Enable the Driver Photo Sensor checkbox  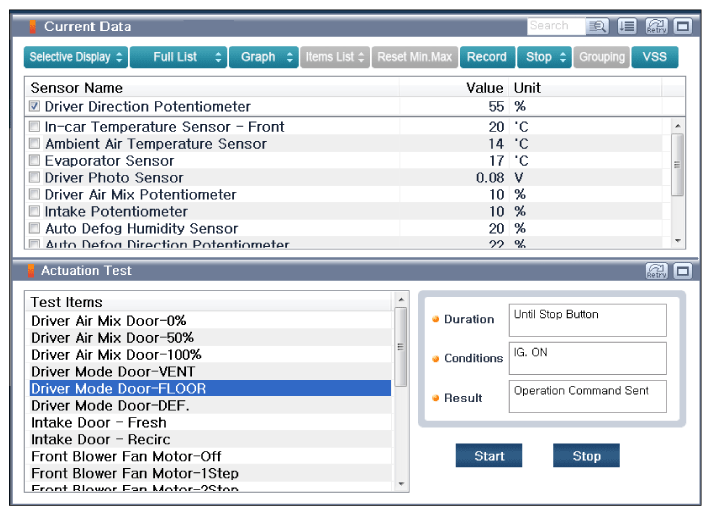[34, 177]
